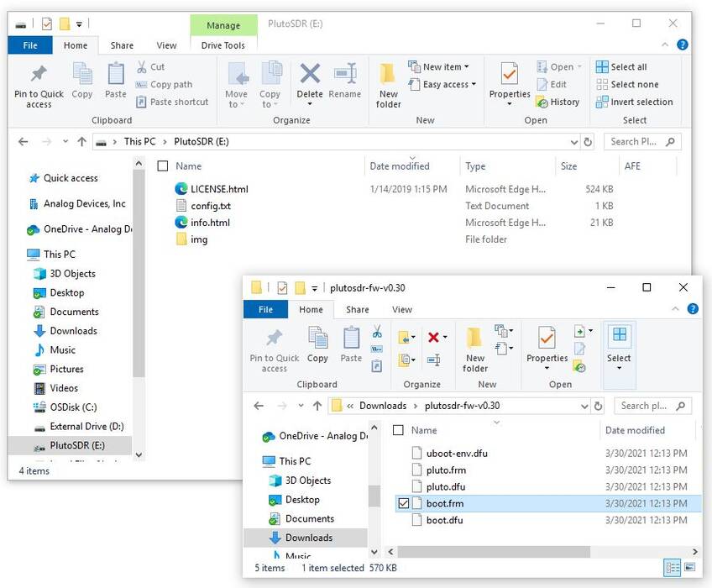Click the Search PlutoSDR input box
The image size is (712, 588).
(640, 141)
